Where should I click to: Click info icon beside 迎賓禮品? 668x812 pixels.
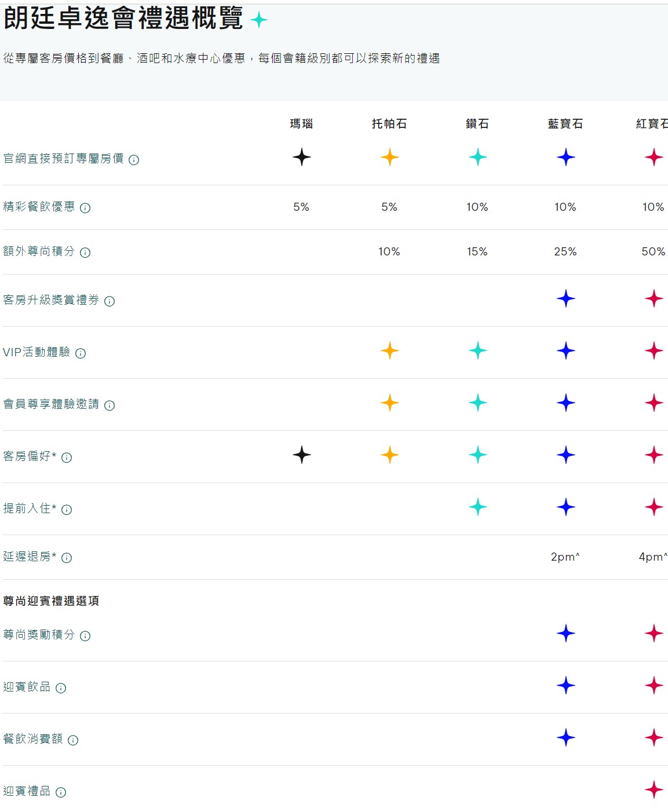(x=61, y=792)
